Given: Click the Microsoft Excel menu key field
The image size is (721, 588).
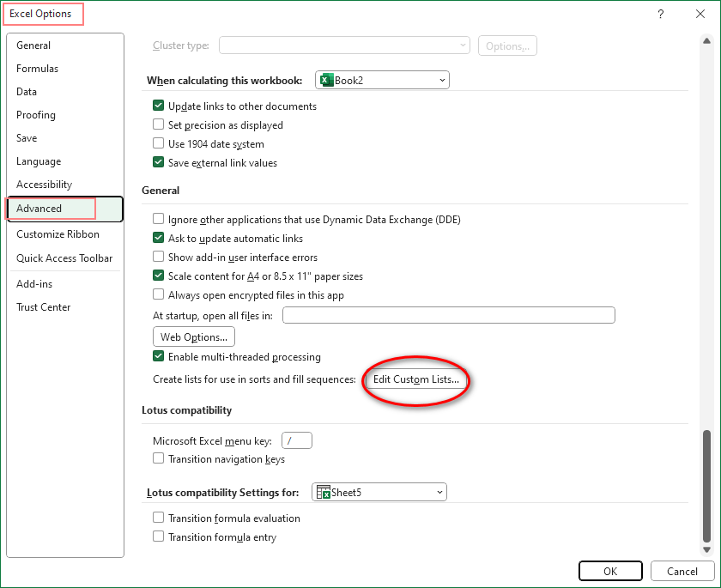Looking at the screenshot, I should point(297,440).
